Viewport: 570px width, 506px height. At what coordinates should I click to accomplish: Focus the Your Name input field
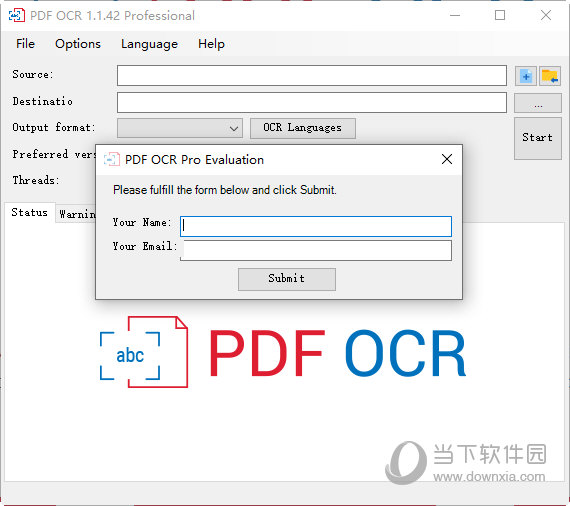(x=316, y=226)
